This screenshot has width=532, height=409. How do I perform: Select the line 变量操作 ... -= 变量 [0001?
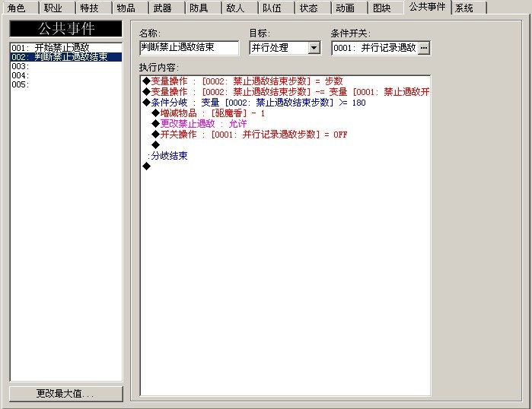click(285, 91)
